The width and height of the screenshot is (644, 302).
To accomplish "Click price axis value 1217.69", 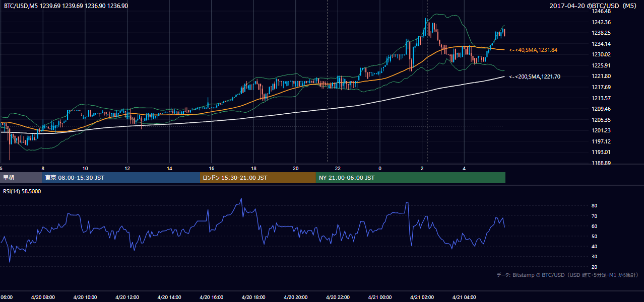I will pyautogui.click(x=602, y=87).
